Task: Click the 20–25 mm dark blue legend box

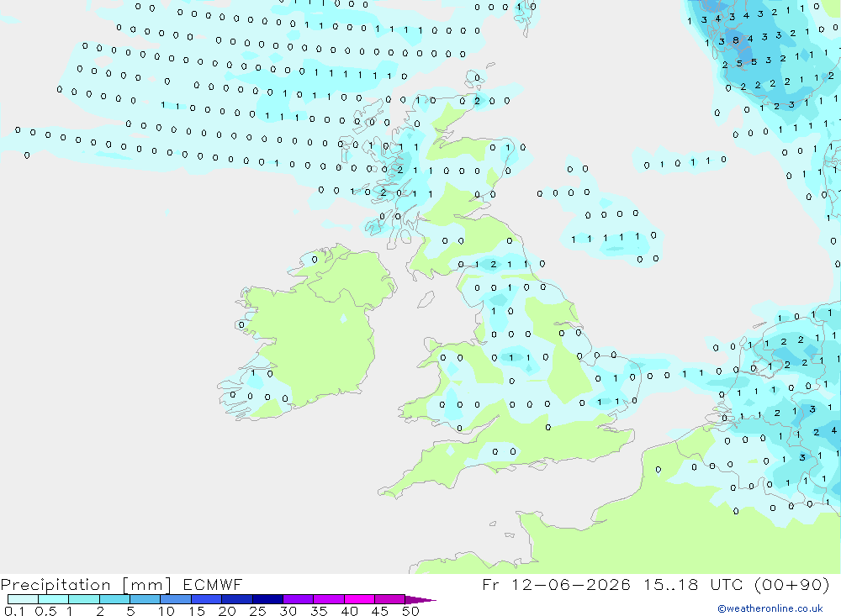Action: (237, 599)
